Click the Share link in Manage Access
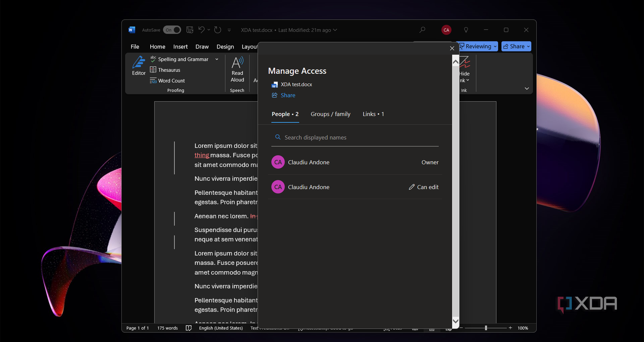The height and width of the screenshot is (342, 644). tap(284, 95)
